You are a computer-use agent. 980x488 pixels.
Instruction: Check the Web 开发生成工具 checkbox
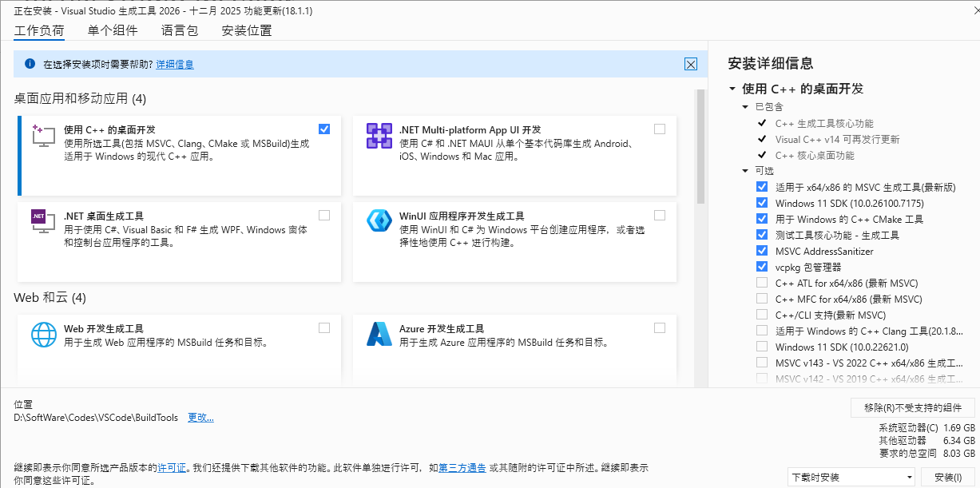click(x=323, y=327)
